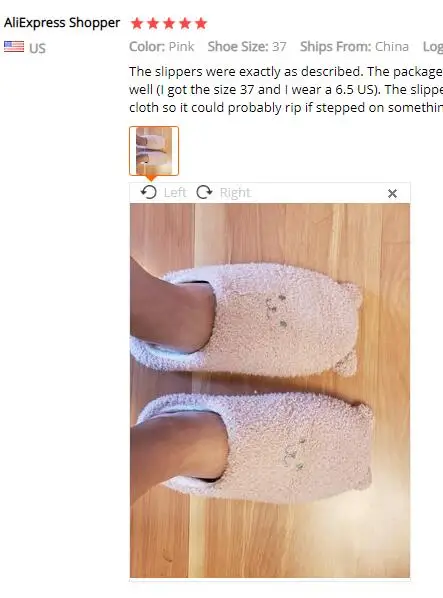
Task: Click the 'Shoe Size: 37' attribute text
Action: [x=247, y=47]
